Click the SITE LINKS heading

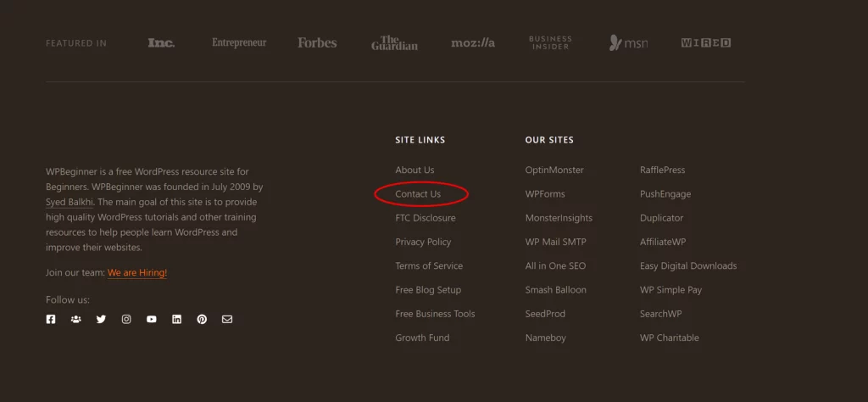(x=420, y=140)
